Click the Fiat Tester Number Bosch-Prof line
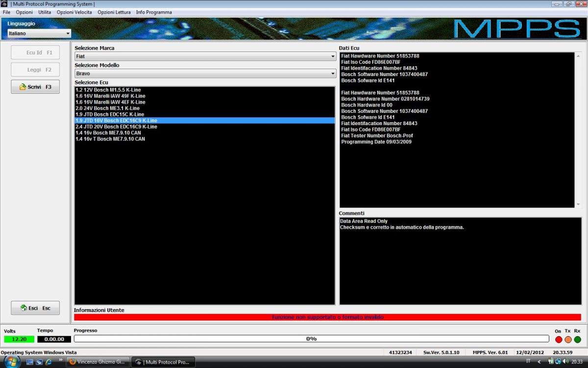 point(376,136)
